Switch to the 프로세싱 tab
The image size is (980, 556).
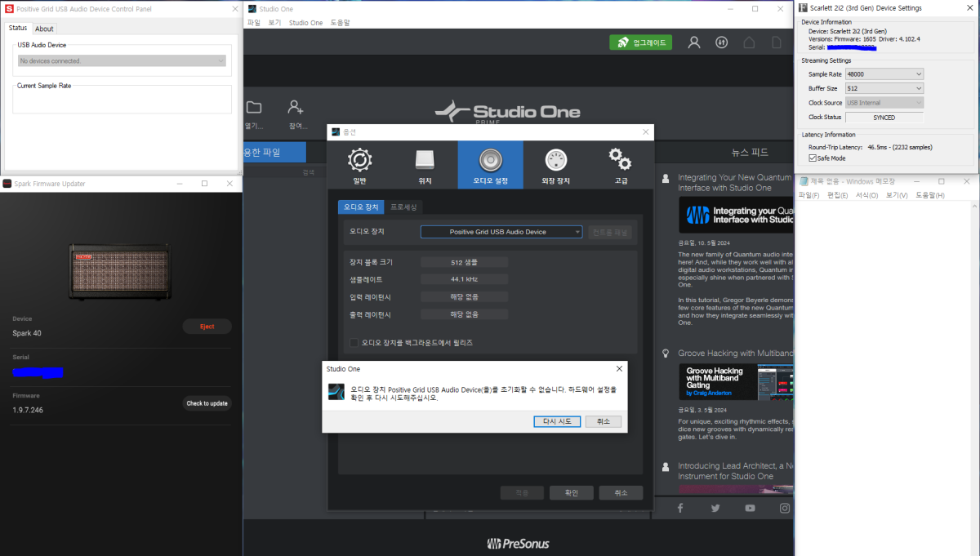tap(403, 207)
